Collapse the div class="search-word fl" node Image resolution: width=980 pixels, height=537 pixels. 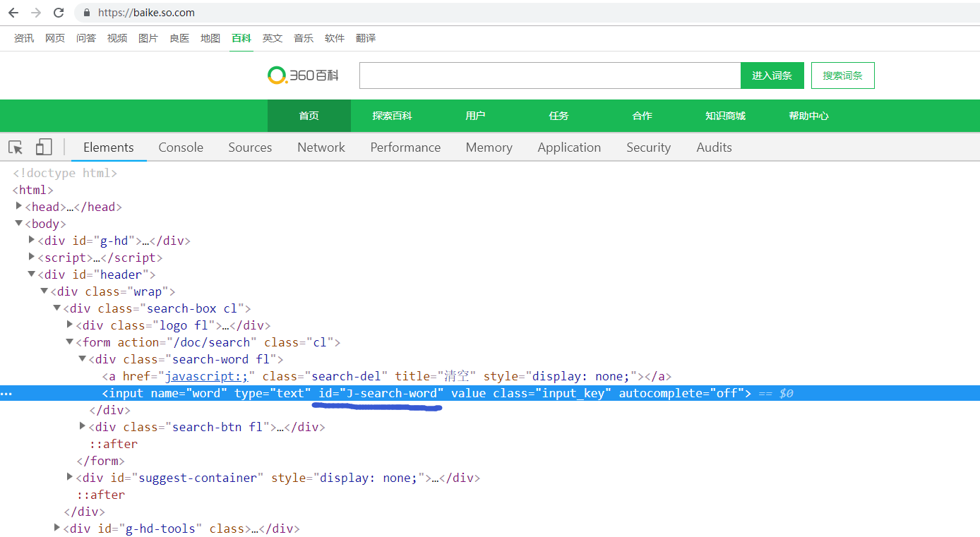83,358
